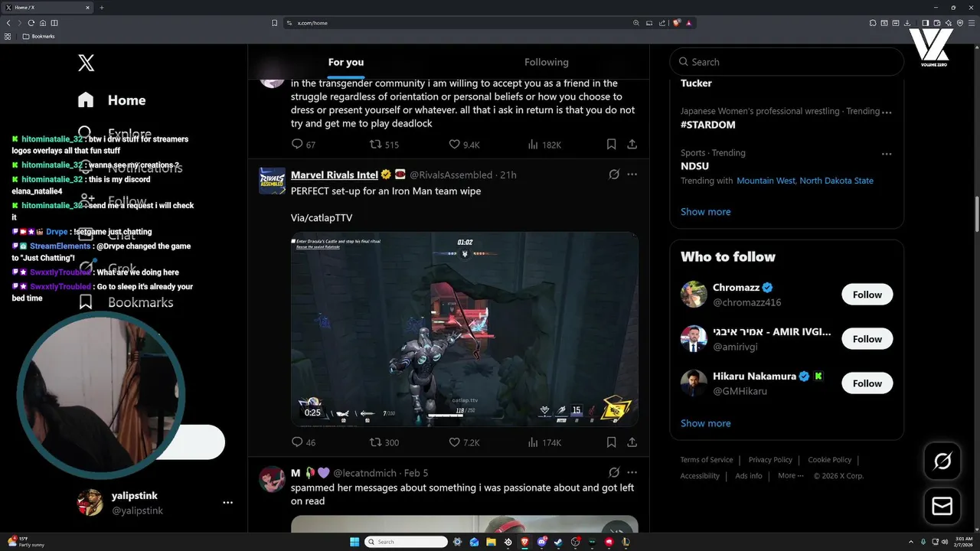Go to Home in the X sidebar
This screenshot has width=980, height=551.
click(x=112, y=100)
